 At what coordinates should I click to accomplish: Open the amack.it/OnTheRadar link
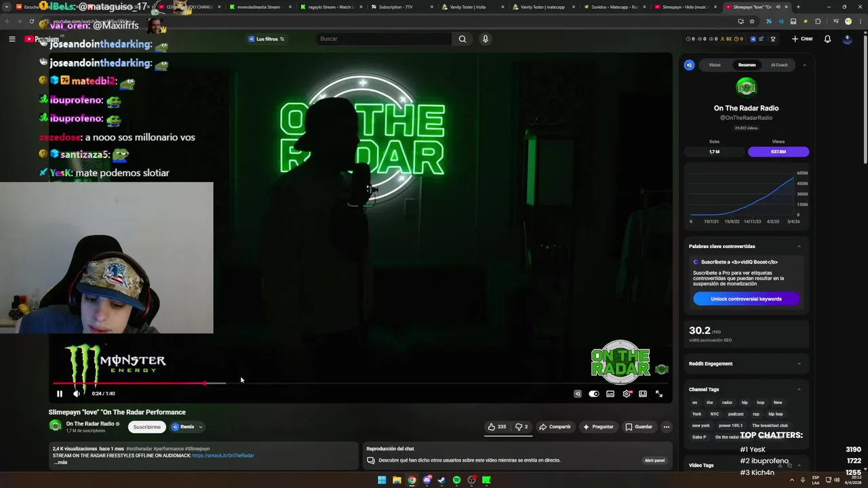[x=223, y=455]
